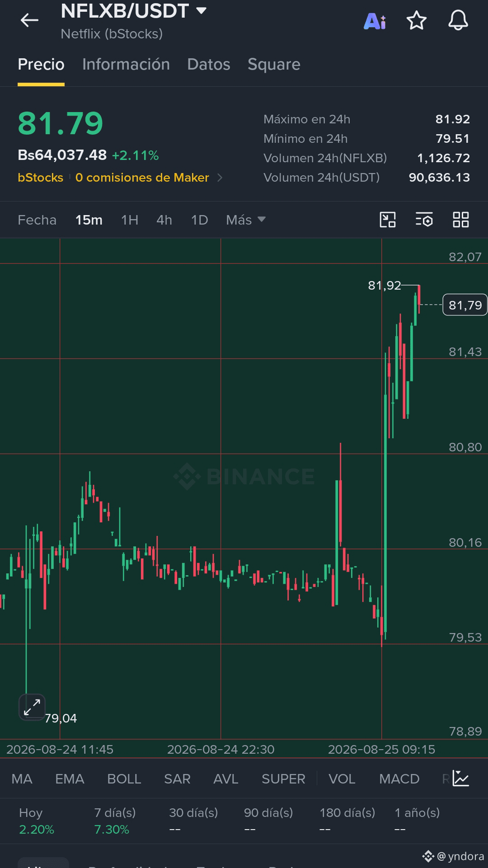Image resolution: width=488 pixels, height=868 pixels.
Task: Toggle the SUPER indicator
Action: (283, 779)
